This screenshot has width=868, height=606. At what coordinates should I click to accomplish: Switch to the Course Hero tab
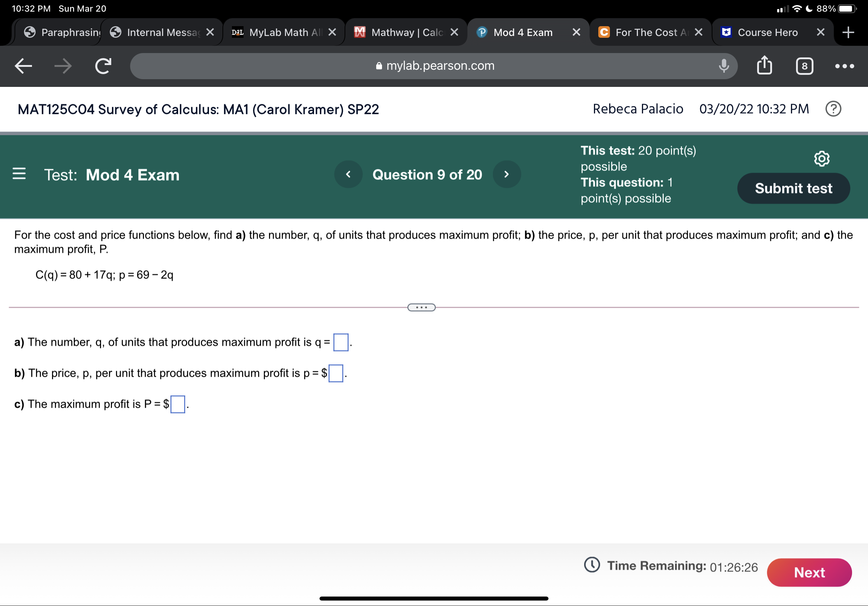(x=767, y=32)
